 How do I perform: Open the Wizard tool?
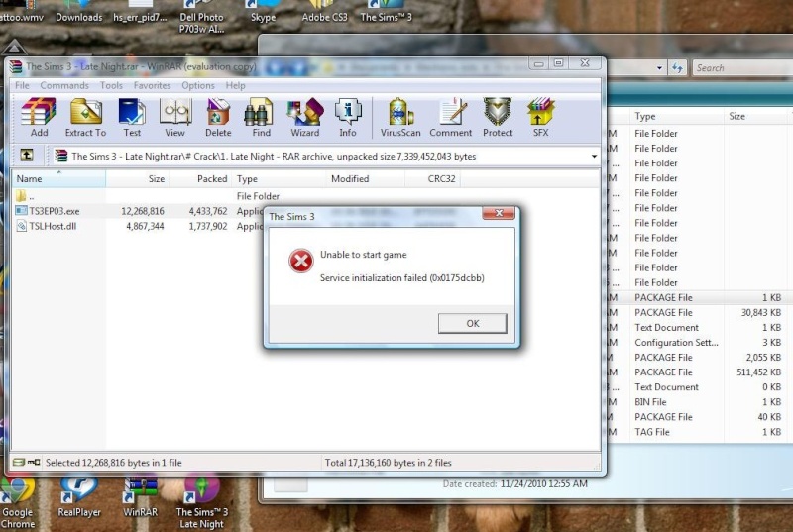click(x=305, y=116)
